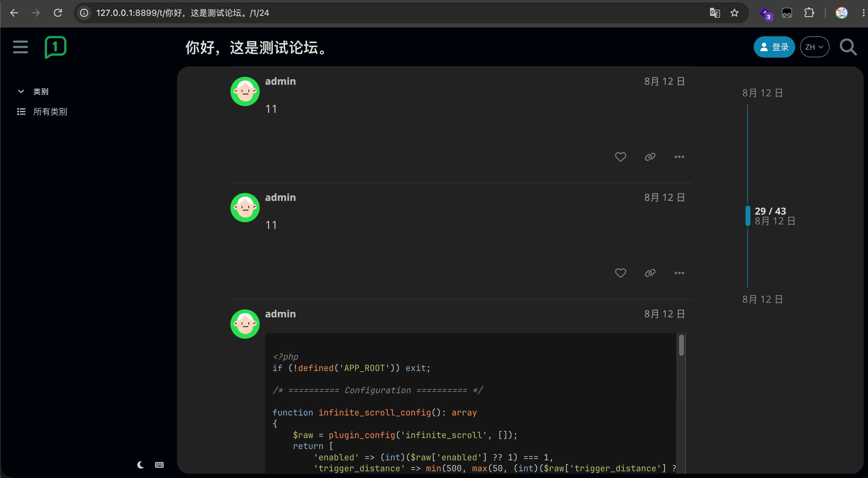Open the purple extension with badge 3
The image size is (868, 478).
coord(766,14)
